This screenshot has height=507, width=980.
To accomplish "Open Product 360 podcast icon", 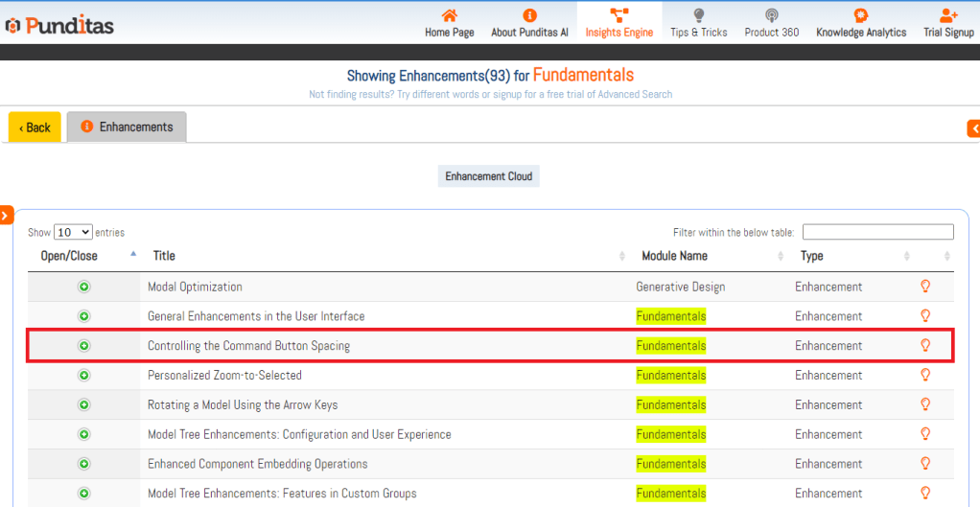I will pos(771,15).
